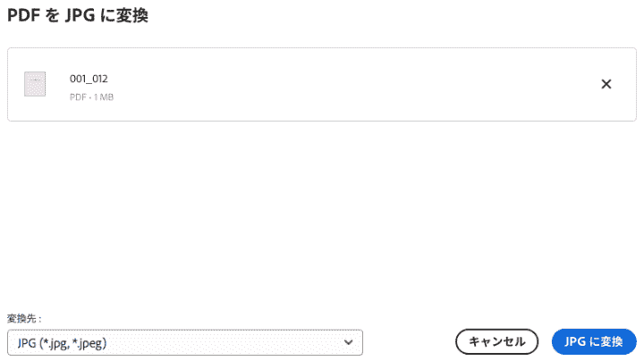Screen dimensions: 644x361
Task: Click the PDF を JPG に変換 heading
Action: click(78, 15)
